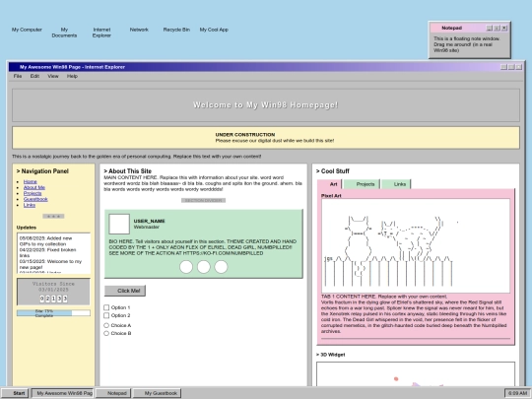Check the Option 2 checkbox
532x399 pixels.
pos(106,315)
